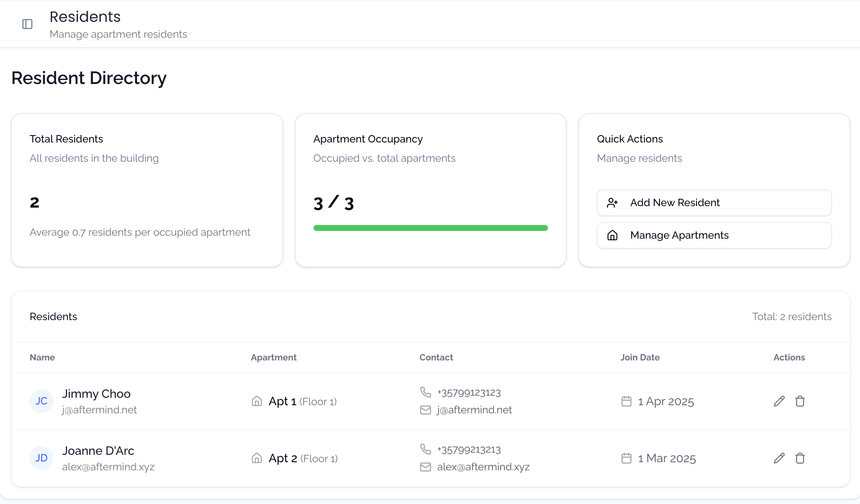Click the Apartment column header

[273, 357]
